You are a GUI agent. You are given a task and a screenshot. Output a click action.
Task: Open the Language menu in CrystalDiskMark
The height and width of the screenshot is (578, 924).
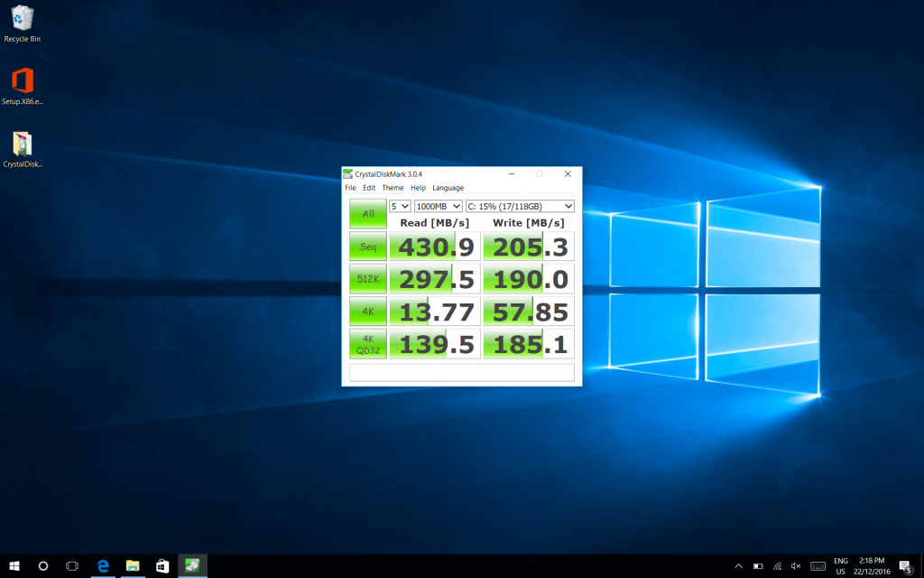[x=448, y=188]
